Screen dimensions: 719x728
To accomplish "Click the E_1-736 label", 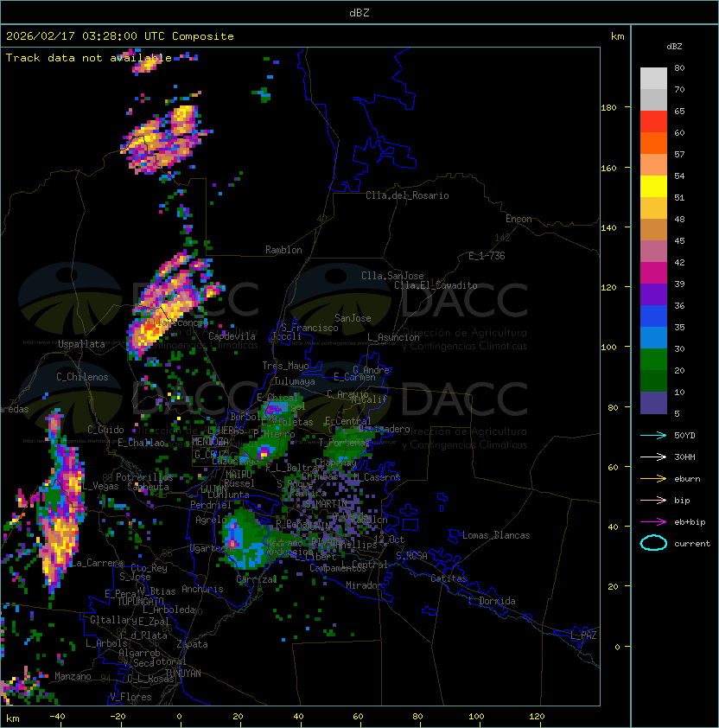I will pyautogui.click(x=487, y=256).
